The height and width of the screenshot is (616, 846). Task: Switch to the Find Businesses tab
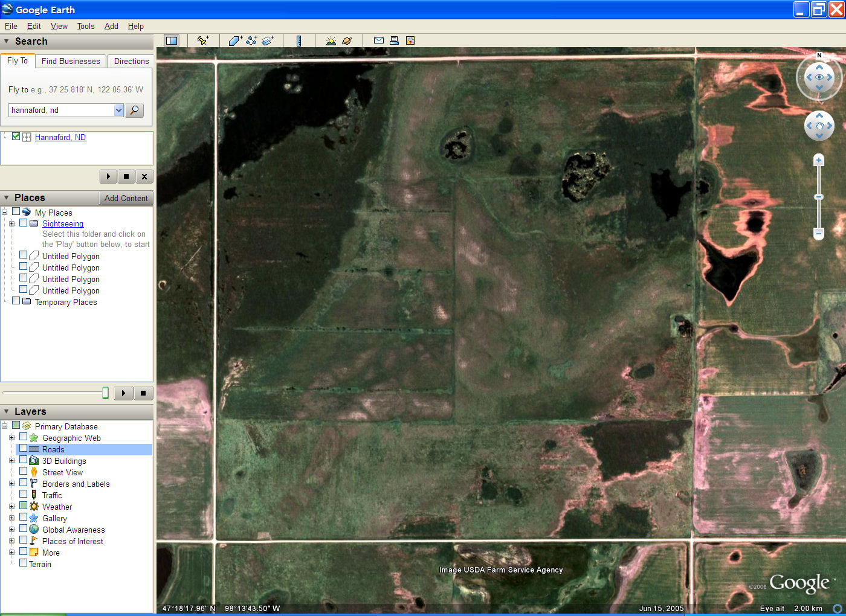[x=71, y=61]
